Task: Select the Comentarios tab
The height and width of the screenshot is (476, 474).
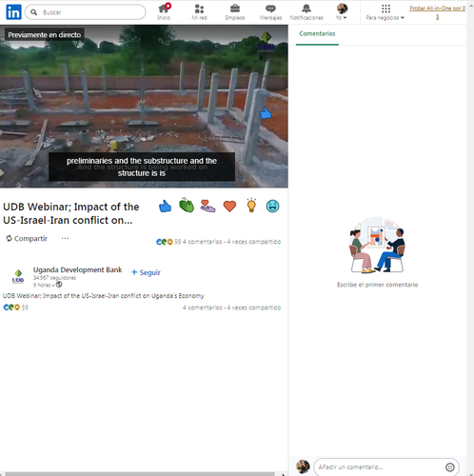Action: coord(317,33)
